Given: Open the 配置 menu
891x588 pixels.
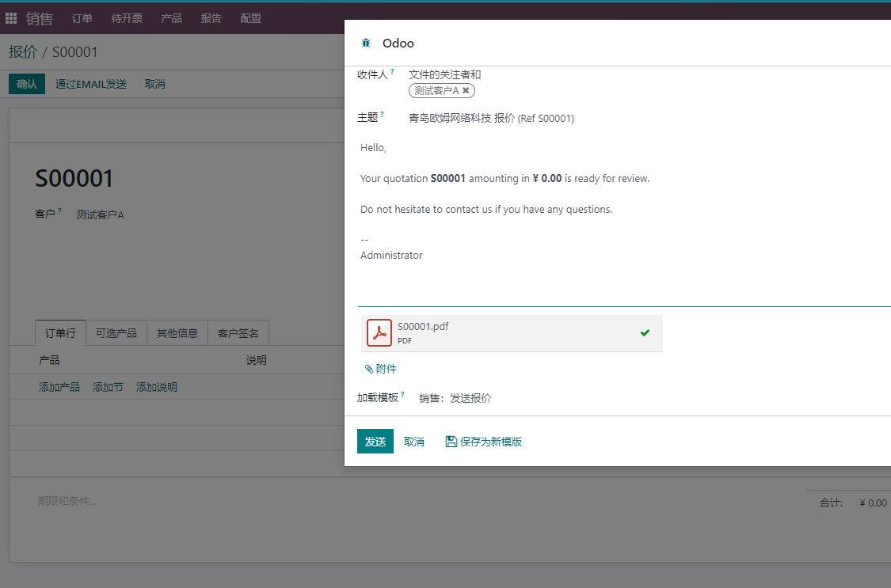Looking at the screenshot, I should point(250,18).
